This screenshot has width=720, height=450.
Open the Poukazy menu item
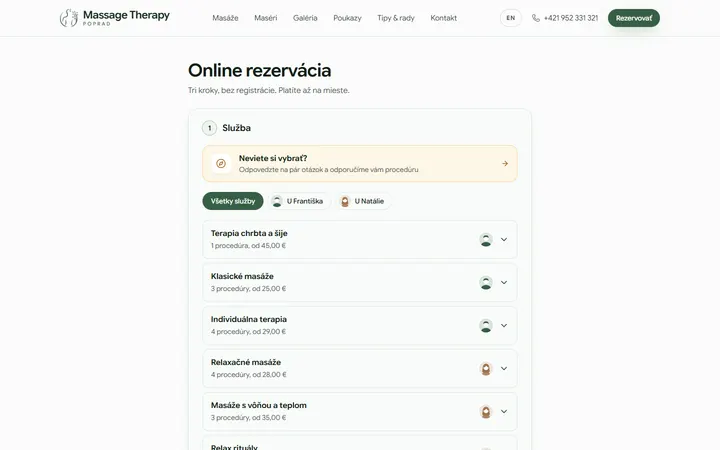click(x=348, y=18)
